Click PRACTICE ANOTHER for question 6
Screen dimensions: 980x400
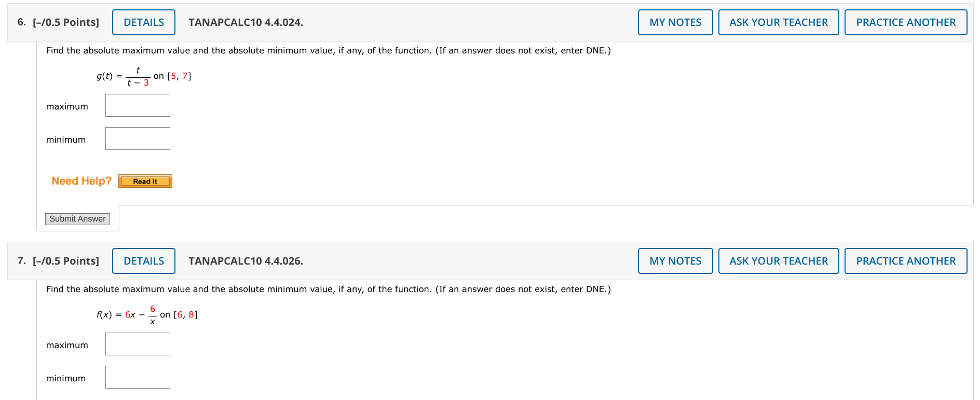coord(905,22)
